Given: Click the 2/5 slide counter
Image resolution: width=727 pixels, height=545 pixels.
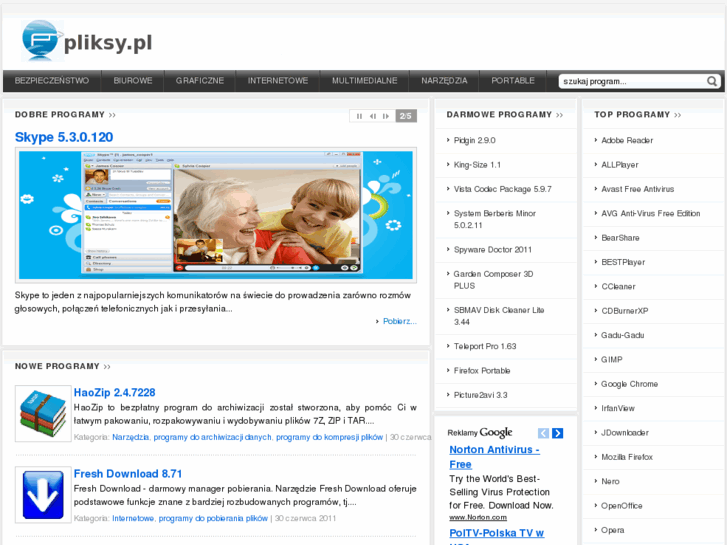Looking at the screenshot, I should [406, 116].
